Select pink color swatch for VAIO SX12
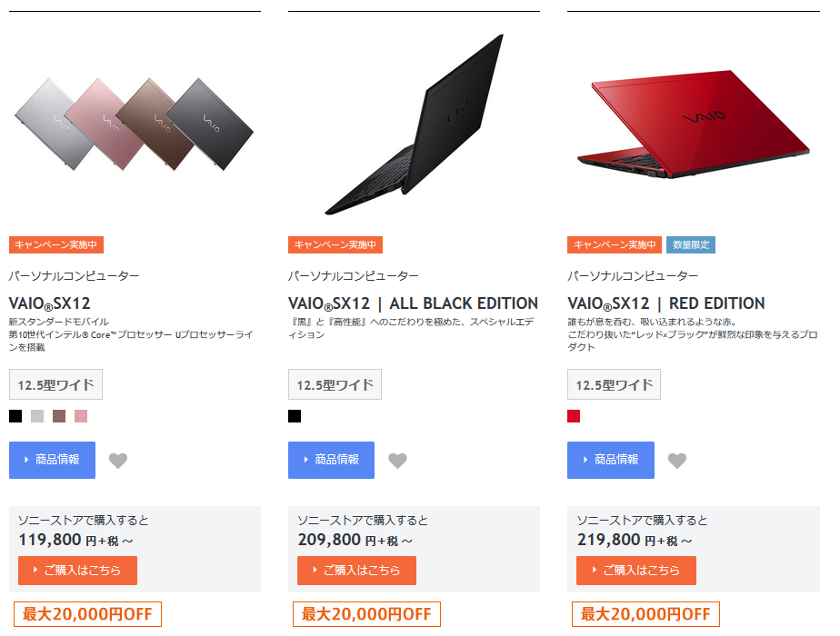Viewport: 840px width, 636px height. coord(81,416)
